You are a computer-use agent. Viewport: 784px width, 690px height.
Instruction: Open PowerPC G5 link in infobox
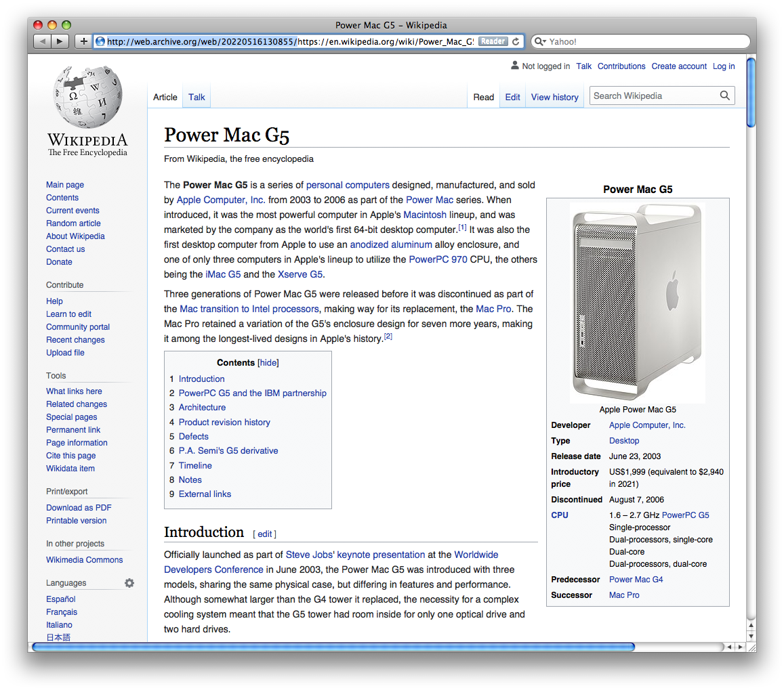(x=686, y=515)
